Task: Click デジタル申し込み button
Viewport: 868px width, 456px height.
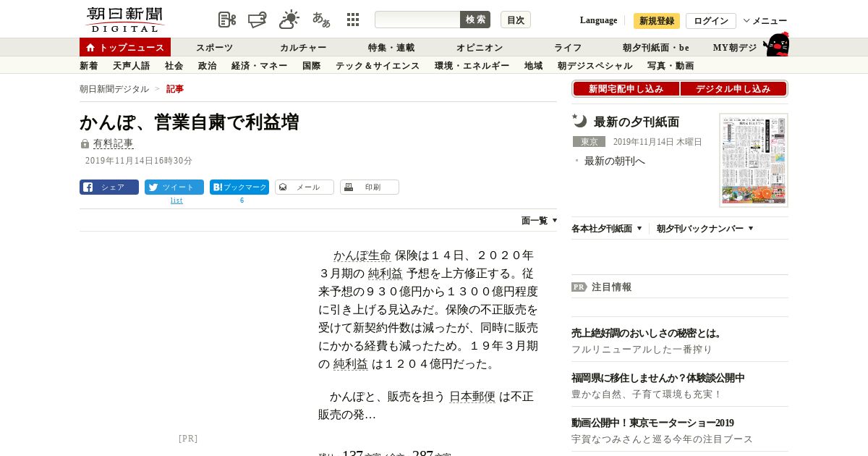Action: pos(733,88)
